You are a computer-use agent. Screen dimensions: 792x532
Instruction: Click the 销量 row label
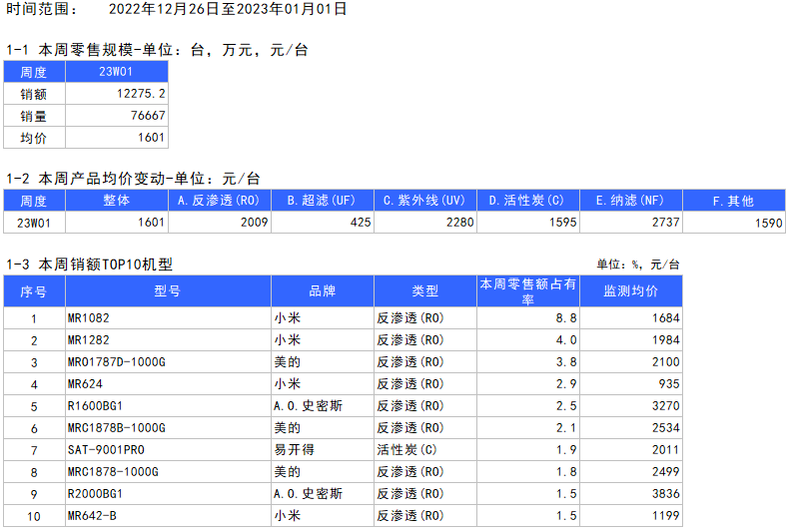33,116
